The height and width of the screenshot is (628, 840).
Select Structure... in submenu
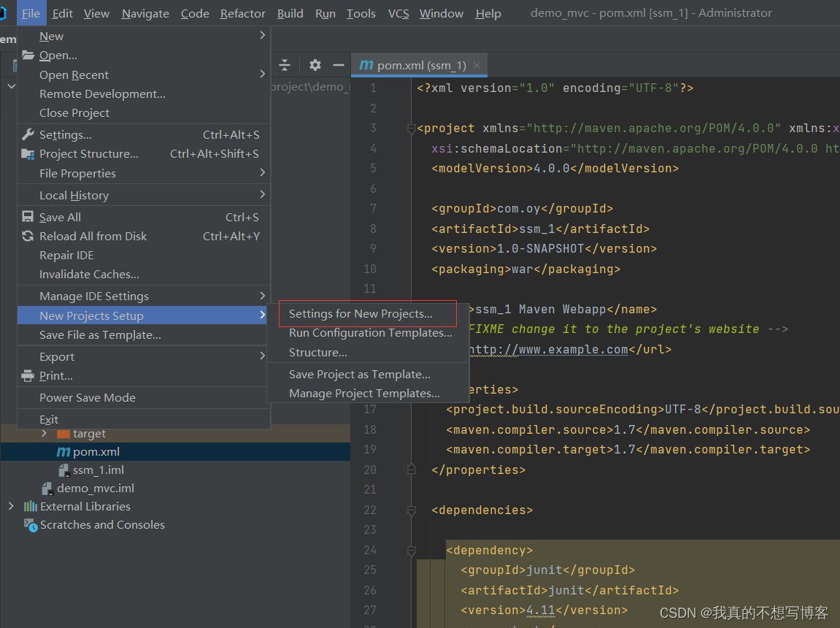point(368,353)
